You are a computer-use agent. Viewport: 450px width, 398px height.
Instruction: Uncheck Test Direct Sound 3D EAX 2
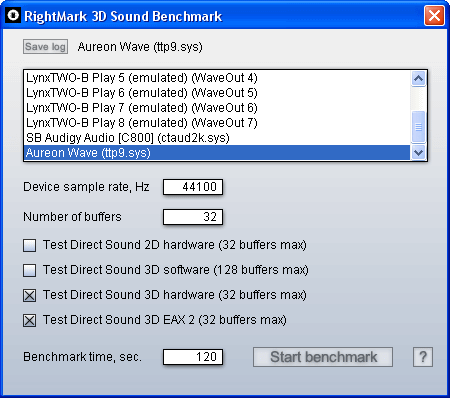29,320
